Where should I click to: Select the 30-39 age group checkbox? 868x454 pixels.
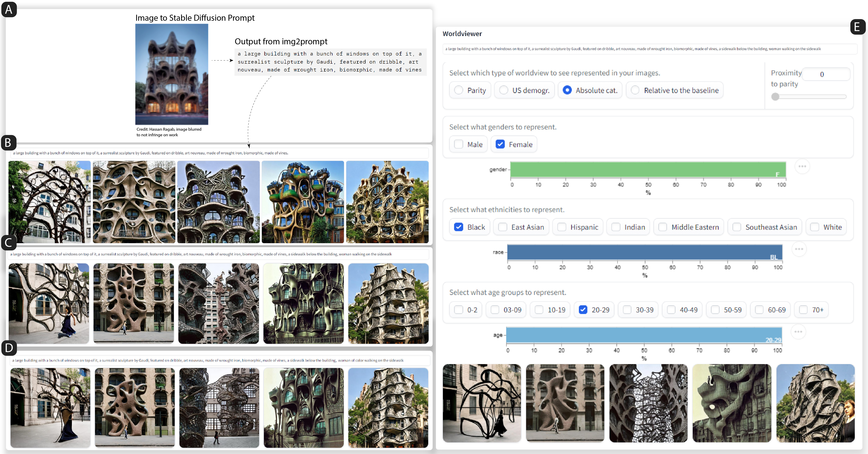[x=627, y=310]
